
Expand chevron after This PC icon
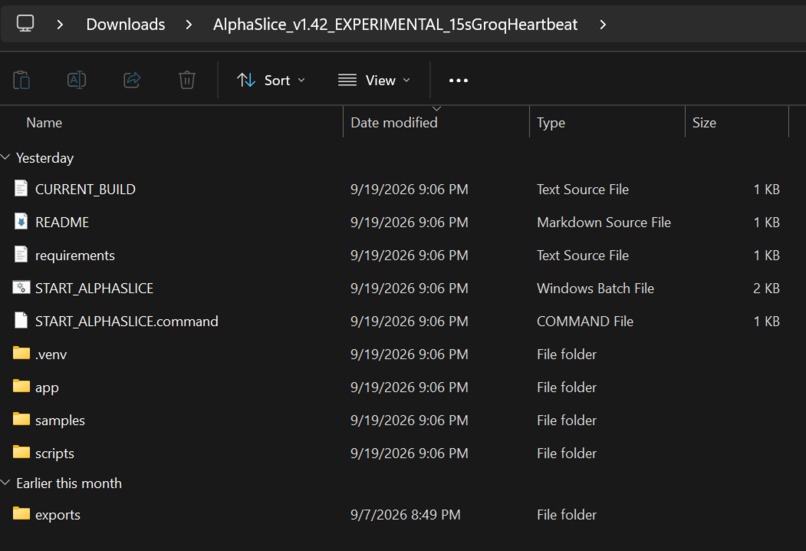60,24
